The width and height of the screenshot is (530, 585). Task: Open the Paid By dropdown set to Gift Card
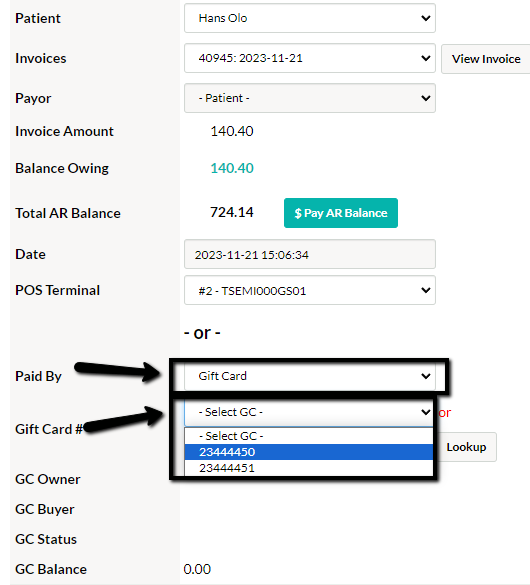point(310,376)
